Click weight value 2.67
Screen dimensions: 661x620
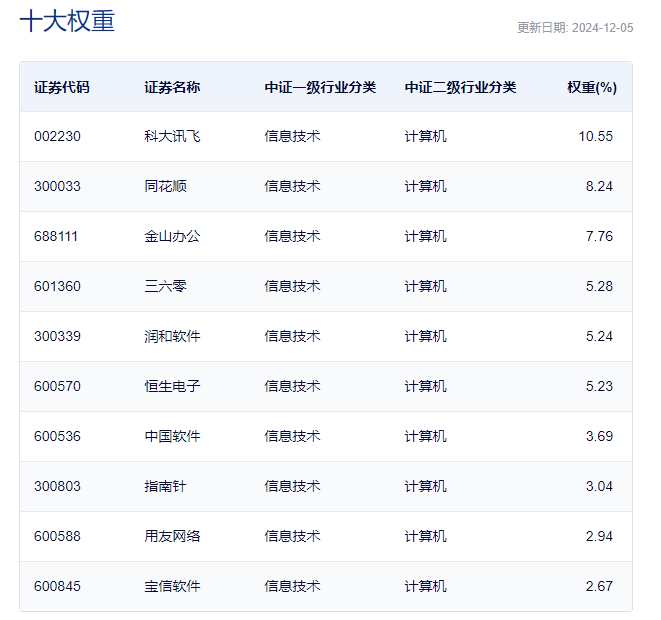(599, 586)
